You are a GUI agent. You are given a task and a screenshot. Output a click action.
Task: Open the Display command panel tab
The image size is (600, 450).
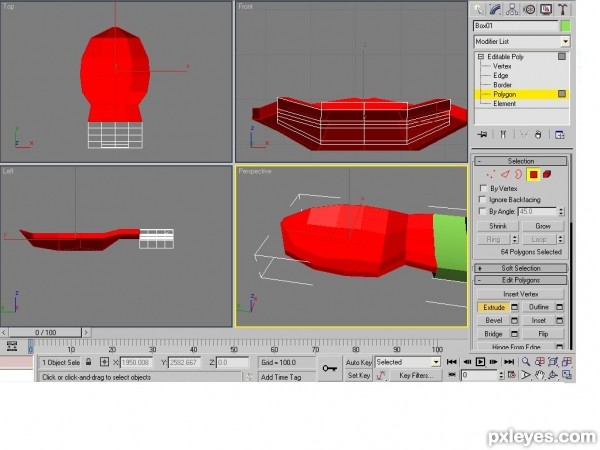coord(546,9)
